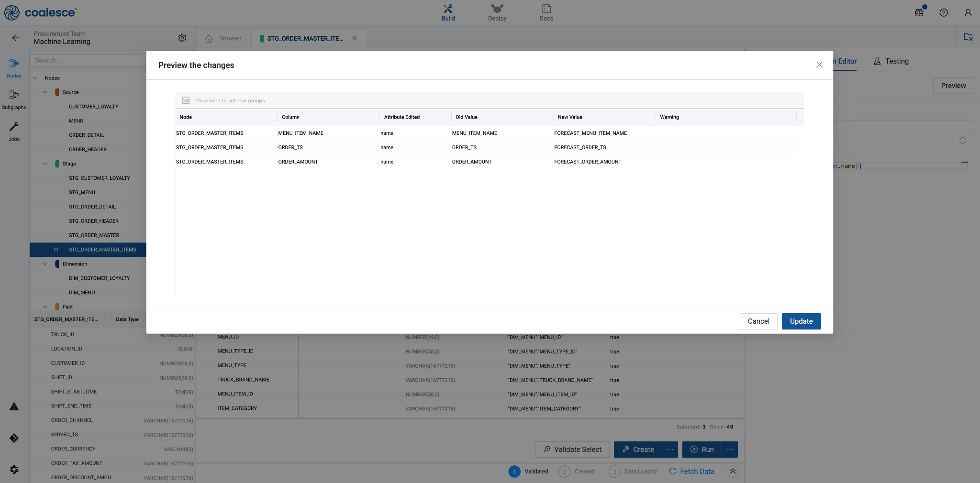The width and height of the screenshot is (980, 483).
Task: Close the STG_ORDER_MASTER_ITE... tab
Action: (355, 38)
